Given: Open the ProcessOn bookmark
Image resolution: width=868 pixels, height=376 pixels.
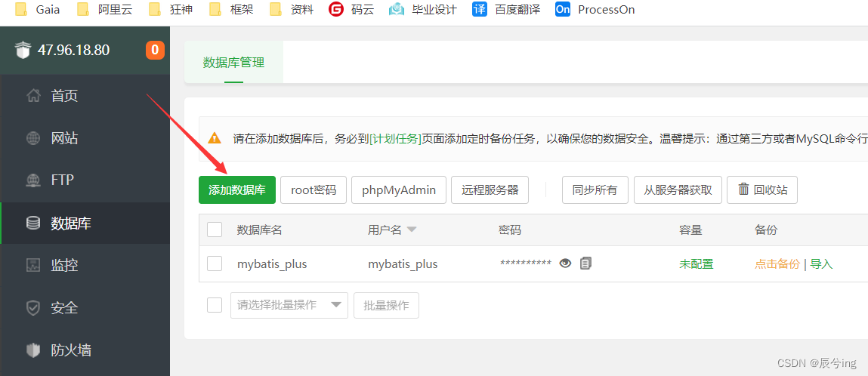Looking at the screenshot, I should 595,9.
